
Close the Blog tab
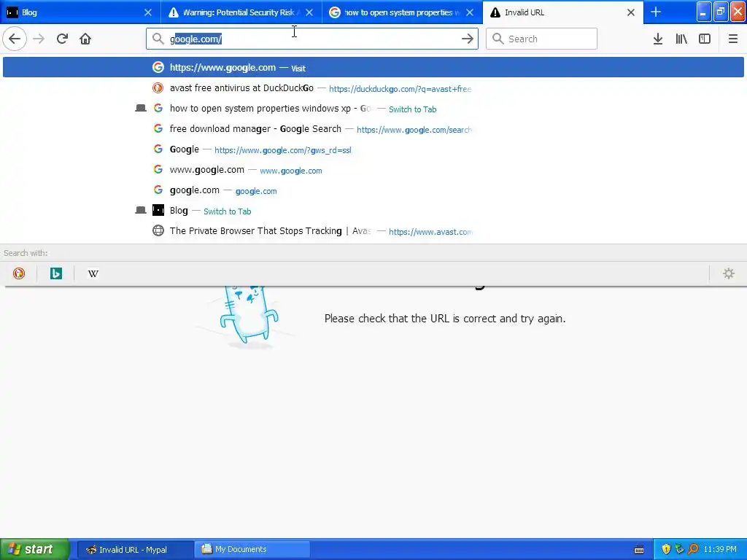tap(148, 12)
